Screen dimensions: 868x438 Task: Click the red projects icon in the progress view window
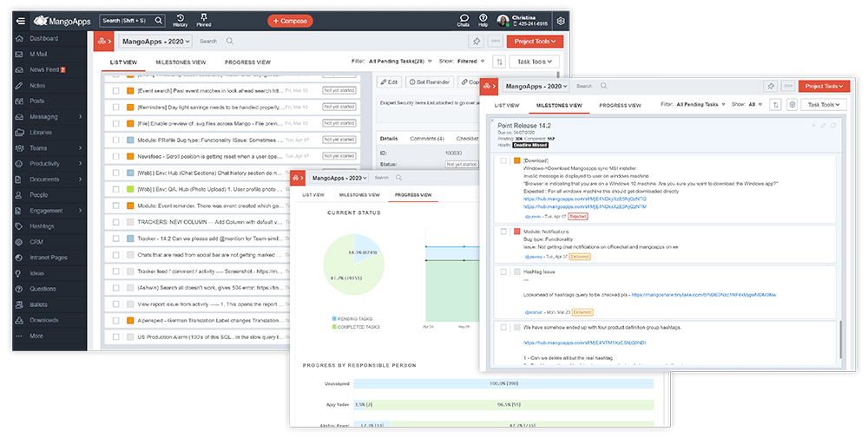pyautogui.click(x=298, y=178)
